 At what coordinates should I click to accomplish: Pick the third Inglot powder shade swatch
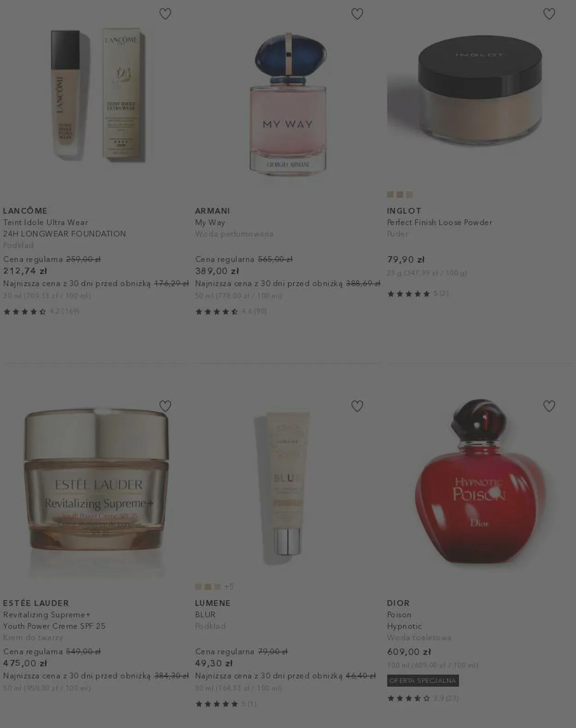pos(409,194)
